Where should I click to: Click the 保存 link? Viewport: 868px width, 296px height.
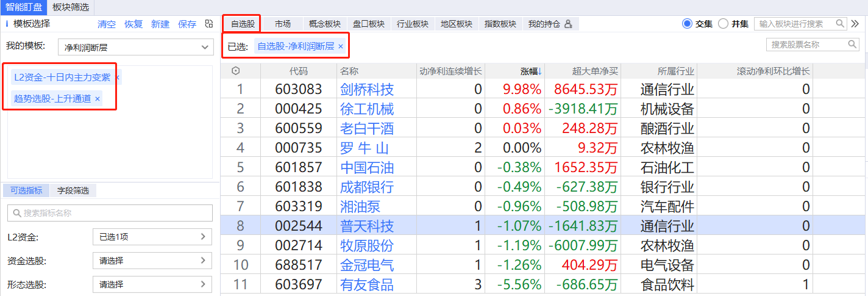click(187, 24)
